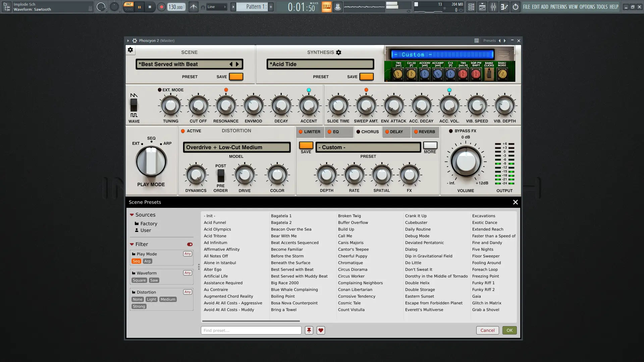Collapse the Sources section
The image size is (644, 362).
tap(132, 215)
